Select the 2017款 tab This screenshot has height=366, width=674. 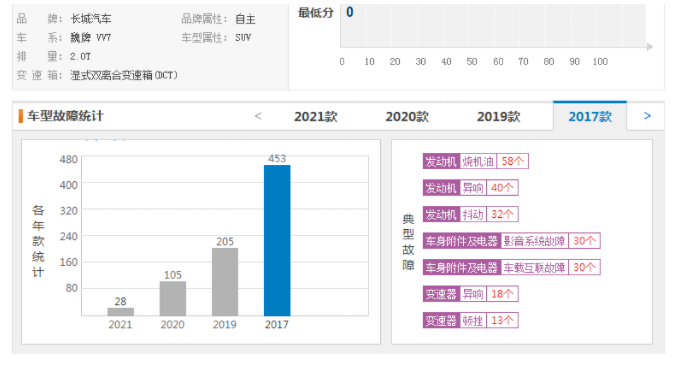point(590,116)
